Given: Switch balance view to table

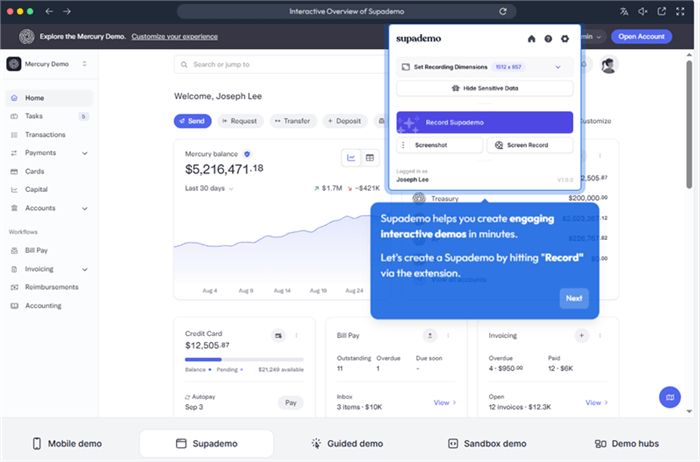Looking at the screenshot, I should tap(370, 158).
